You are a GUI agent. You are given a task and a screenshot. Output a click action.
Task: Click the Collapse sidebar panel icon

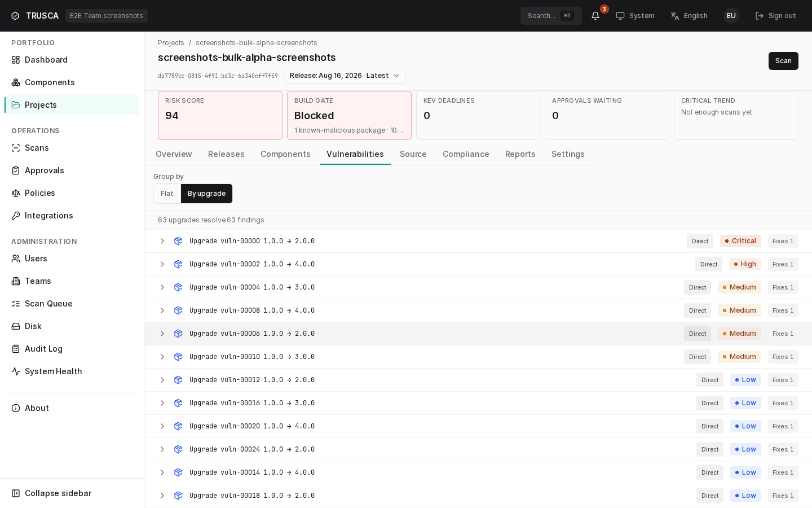16,493
